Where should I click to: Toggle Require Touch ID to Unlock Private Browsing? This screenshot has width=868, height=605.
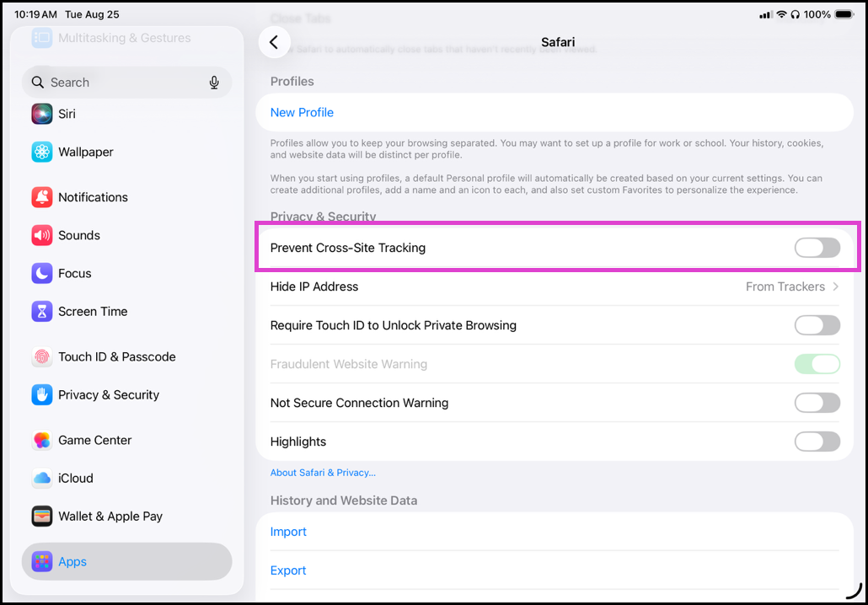tap(817, 325)
